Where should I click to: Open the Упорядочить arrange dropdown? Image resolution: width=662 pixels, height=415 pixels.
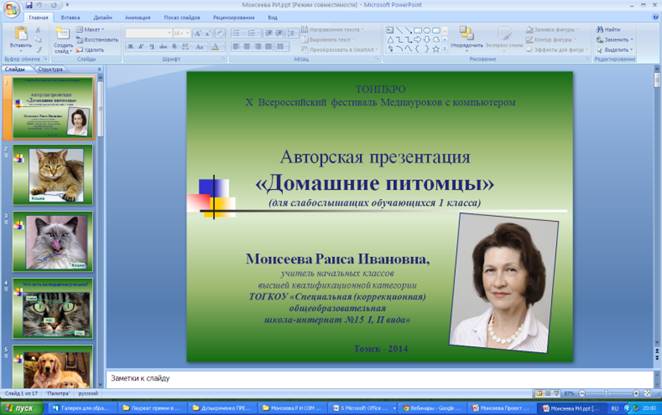467,38
